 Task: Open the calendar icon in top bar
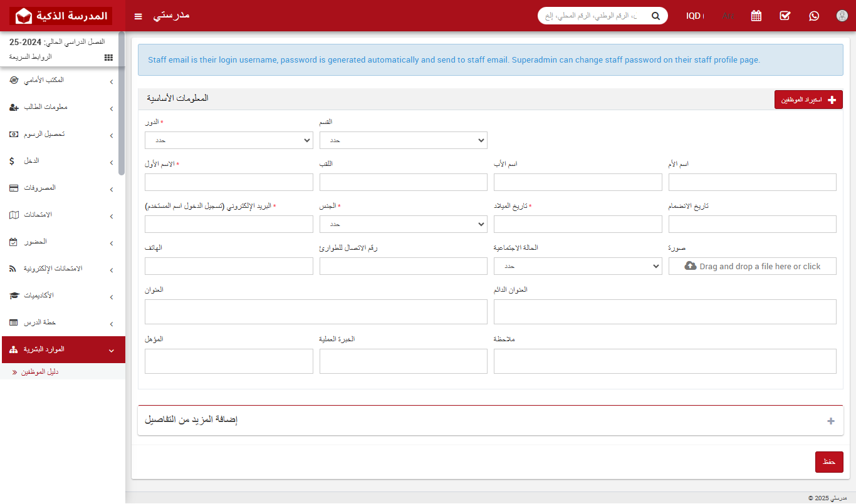[x=756, y=16]
